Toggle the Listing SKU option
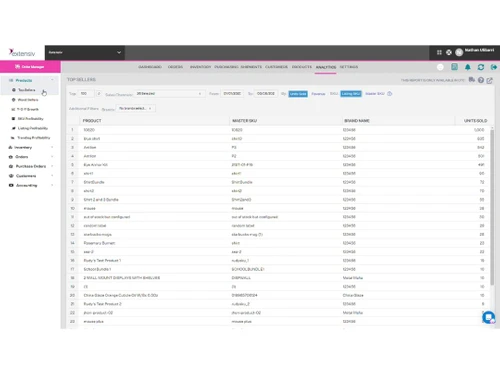Image resolution: width=500 pixels, height=375 pixels. coord(351,94)
